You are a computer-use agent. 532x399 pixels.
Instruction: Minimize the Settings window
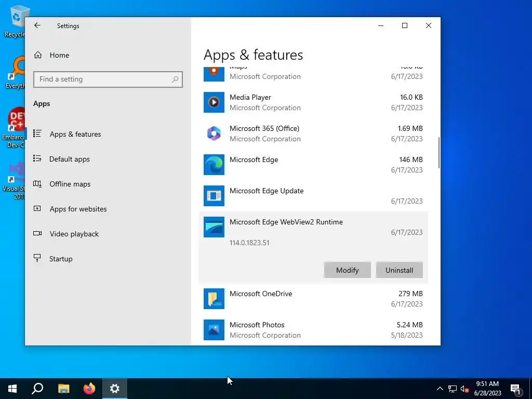(381, 25)
